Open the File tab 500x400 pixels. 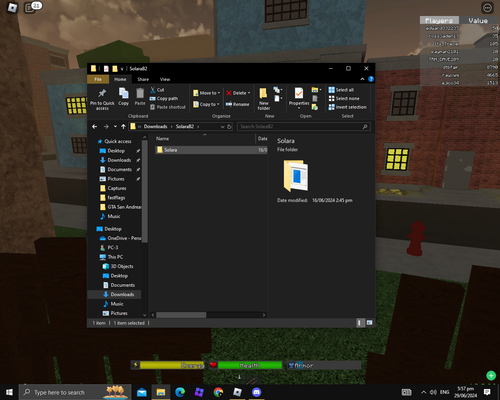coord(98,79)
